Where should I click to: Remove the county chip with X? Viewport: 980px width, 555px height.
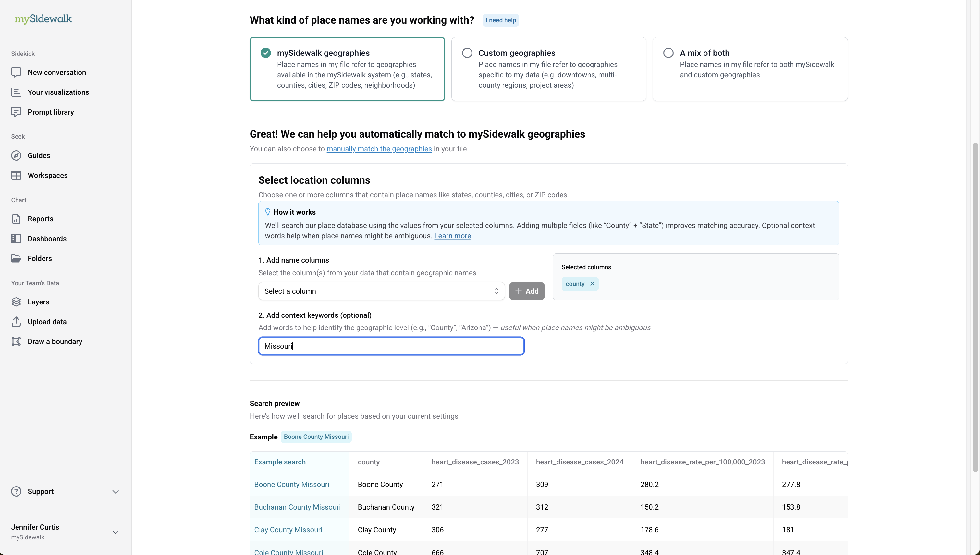click(592, 284)
